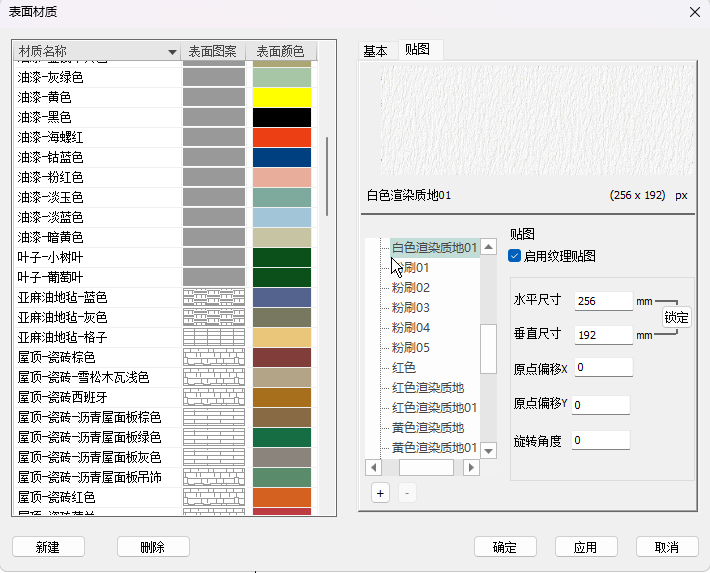
Task: Switch to the 基本 tab
Action: [x=376, y=51]
